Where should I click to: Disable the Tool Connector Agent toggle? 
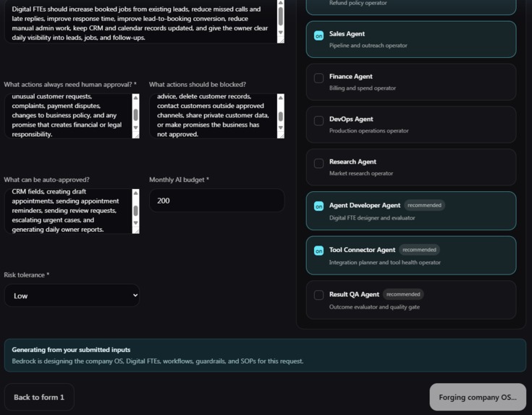[318, 251]
